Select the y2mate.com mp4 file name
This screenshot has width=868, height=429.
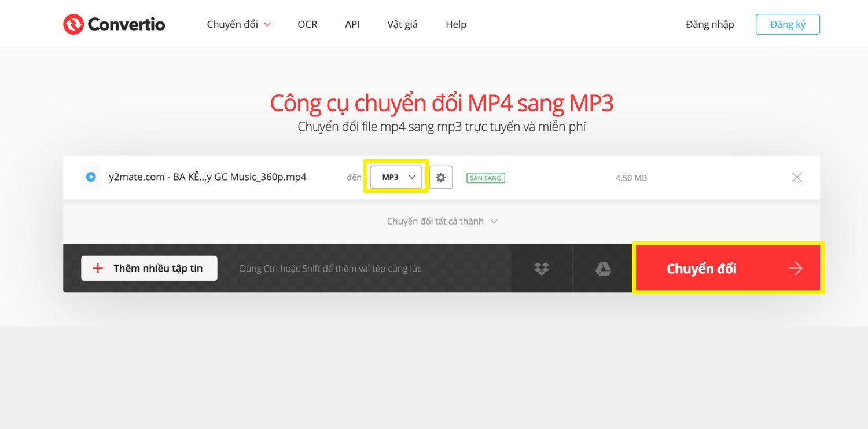(x=207, y=177)
